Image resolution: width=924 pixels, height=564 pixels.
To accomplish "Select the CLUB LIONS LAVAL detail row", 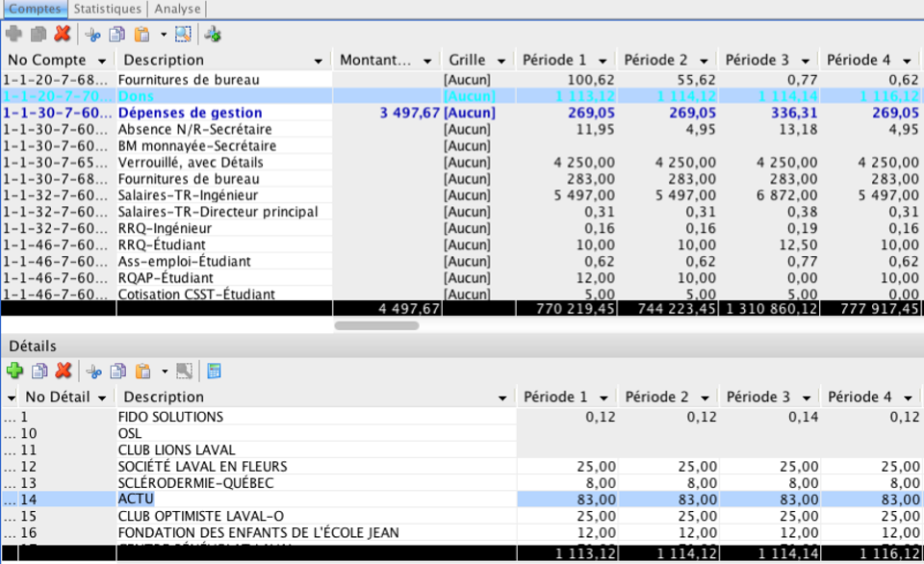I will coord(462,449).
